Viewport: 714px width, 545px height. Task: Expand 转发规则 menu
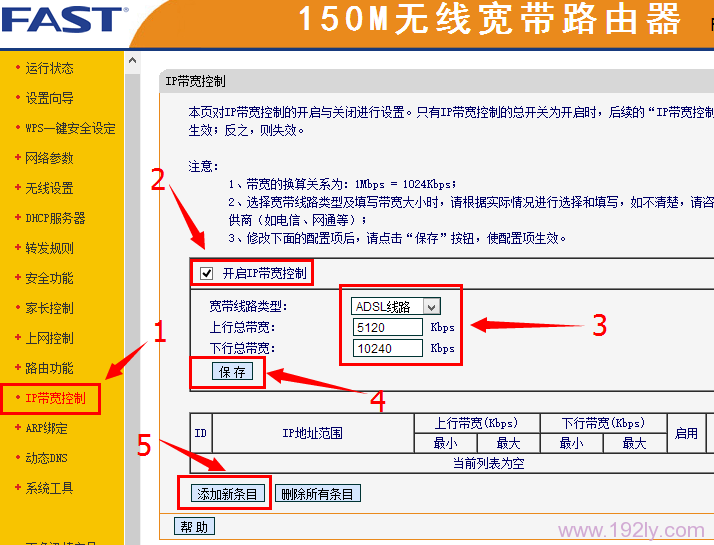(49, 248)
